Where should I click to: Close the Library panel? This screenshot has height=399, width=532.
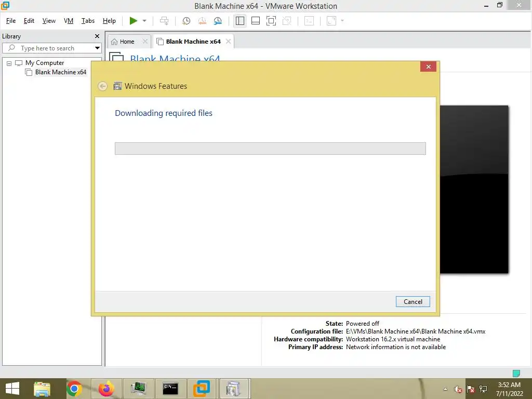coord(97,36)
